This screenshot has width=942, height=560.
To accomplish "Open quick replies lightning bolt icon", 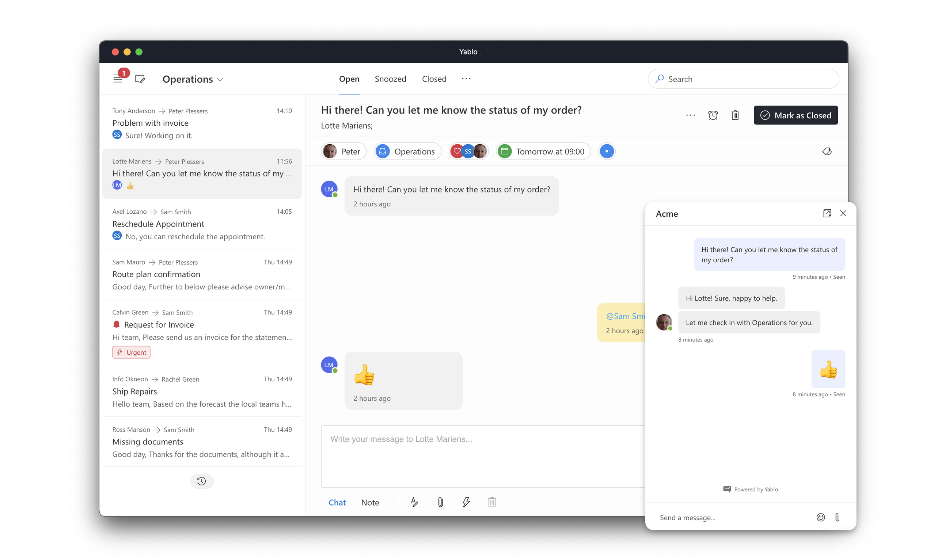I will [x=466, y=502].
